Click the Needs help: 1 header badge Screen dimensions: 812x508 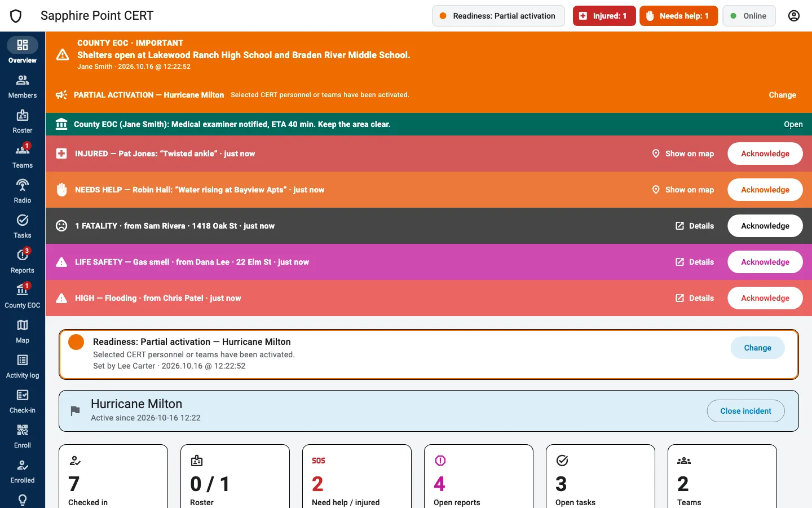[x=678, y=16]
